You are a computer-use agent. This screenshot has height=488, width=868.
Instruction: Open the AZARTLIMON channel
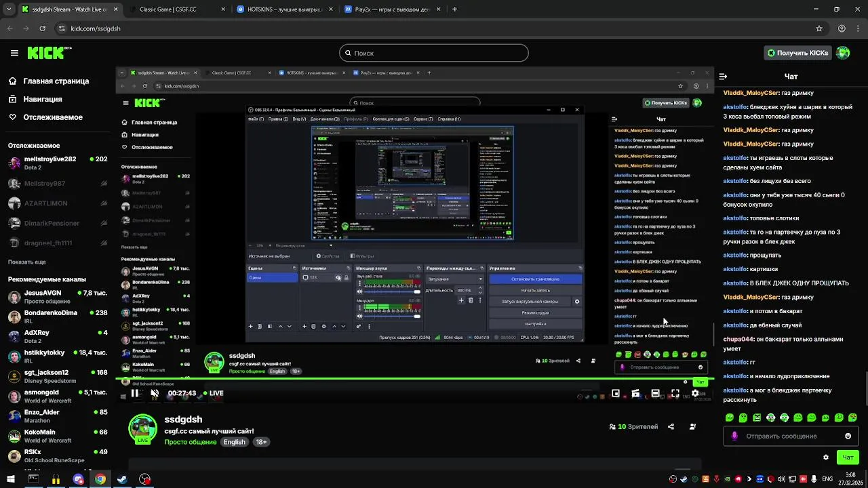click(x=58, y=203)
